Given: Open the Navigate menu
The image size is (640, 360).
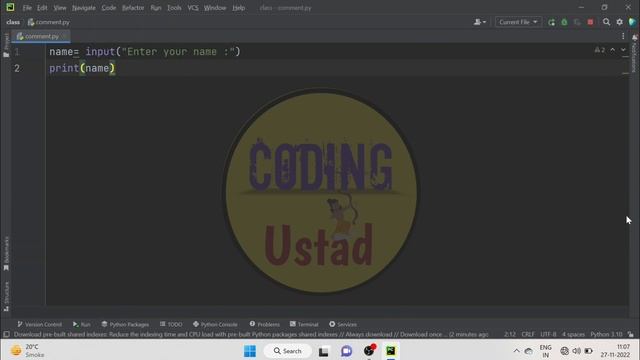Looking at the screenshot, I should click(x=84, y=8).
